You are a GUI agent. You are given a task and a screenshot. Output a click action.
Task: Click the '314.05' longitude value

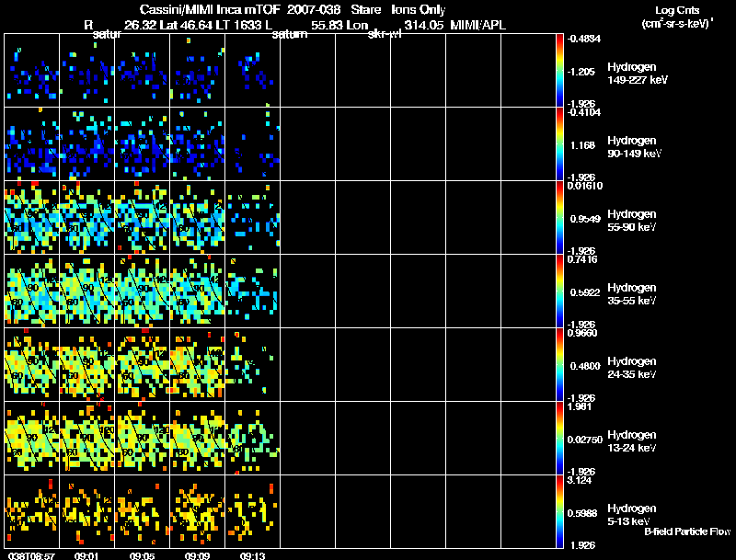click(x=423, y=25)
